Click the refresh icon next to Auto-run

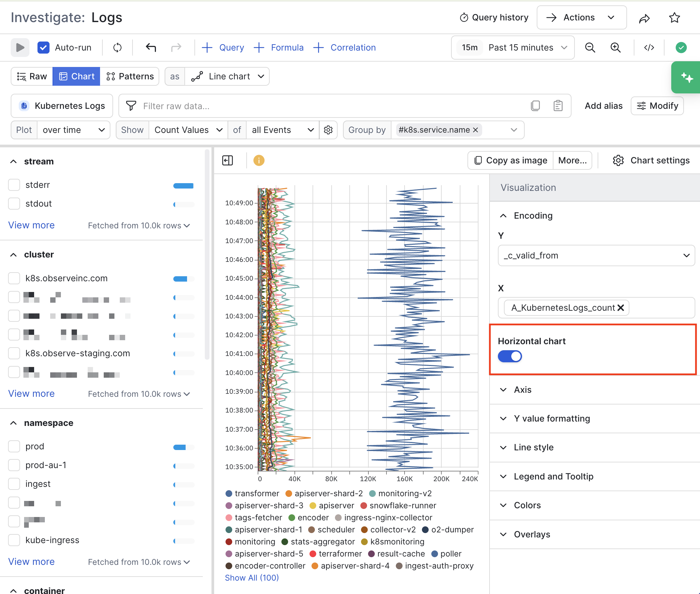[117, 48]
